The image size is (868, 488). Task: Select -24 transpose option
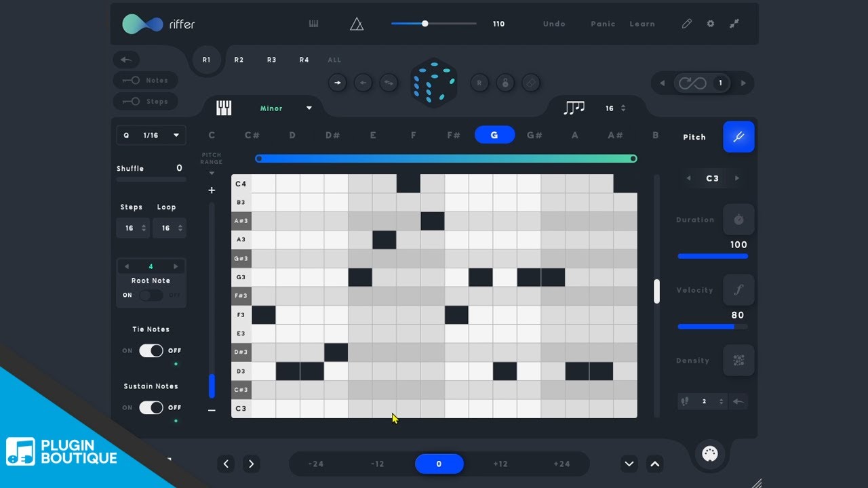pyautogui.click(x=315, y=464)
